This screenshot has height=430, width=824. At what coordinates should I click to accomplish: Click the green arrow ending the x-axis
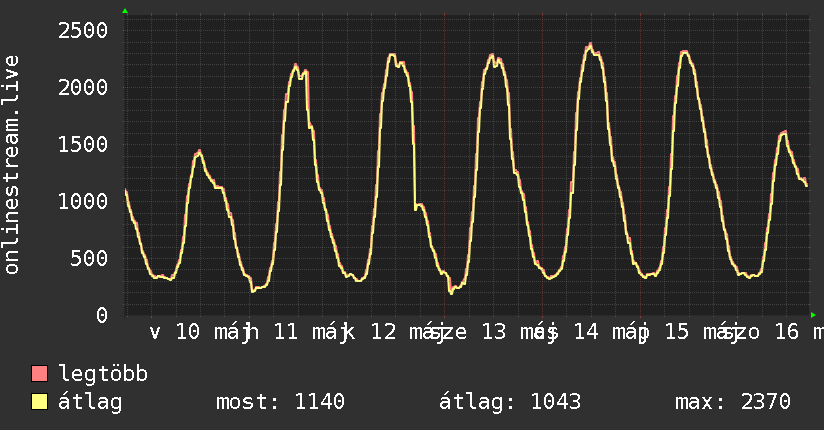(x=813, y=315)
